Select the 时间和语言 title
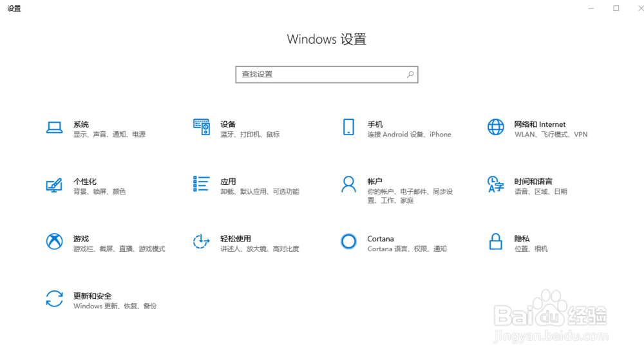 [533, 182]
